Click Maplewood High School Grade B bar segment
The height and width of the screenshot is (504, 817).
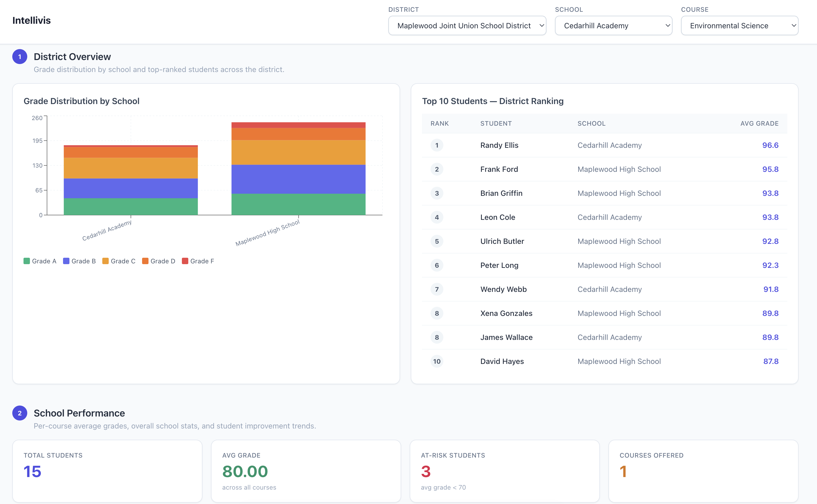tap(298, 179)
